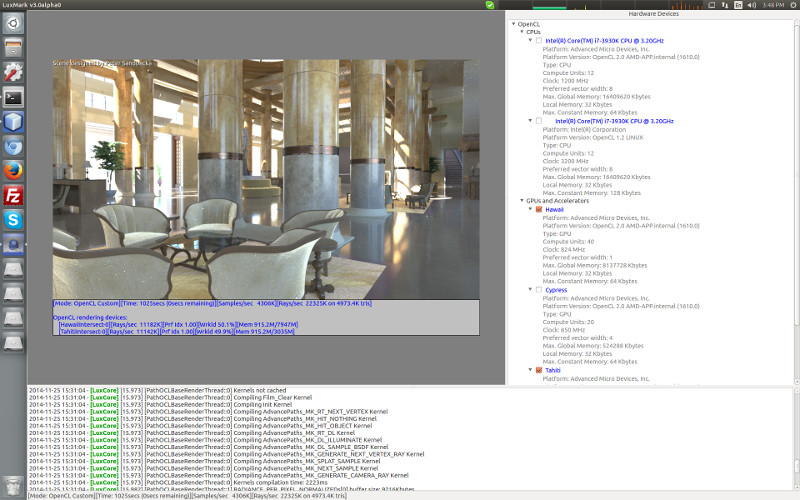Viewport: 800px width, 500px height.
Task: Open the sound volume indicator
Action: point(752,5)
